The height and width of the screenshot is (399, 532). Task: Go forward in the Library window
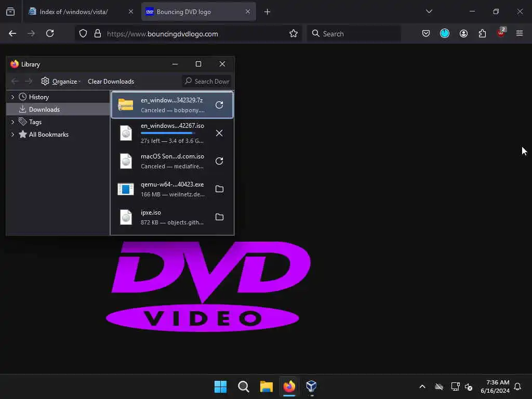tap(29, 81)
